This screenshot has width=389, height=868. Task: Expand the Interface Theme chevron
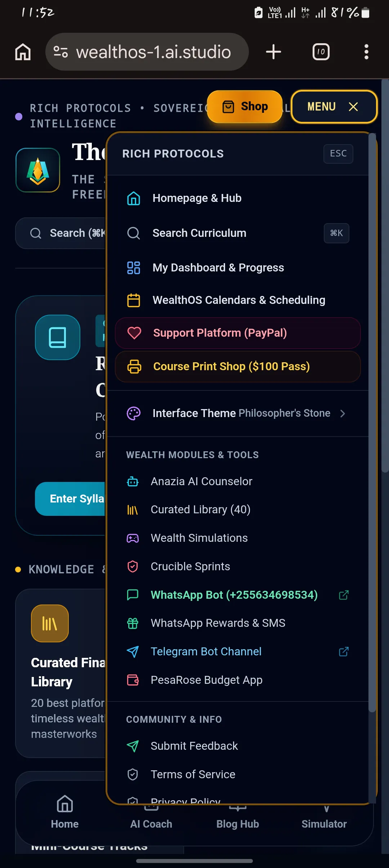click(x=343, y=413)
